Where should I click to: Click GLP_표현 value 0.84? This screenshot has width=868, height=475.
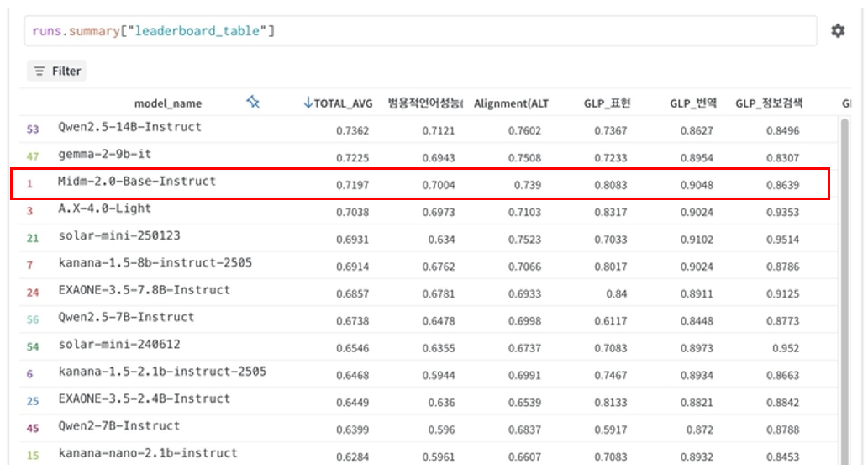[x=616, y=293]
